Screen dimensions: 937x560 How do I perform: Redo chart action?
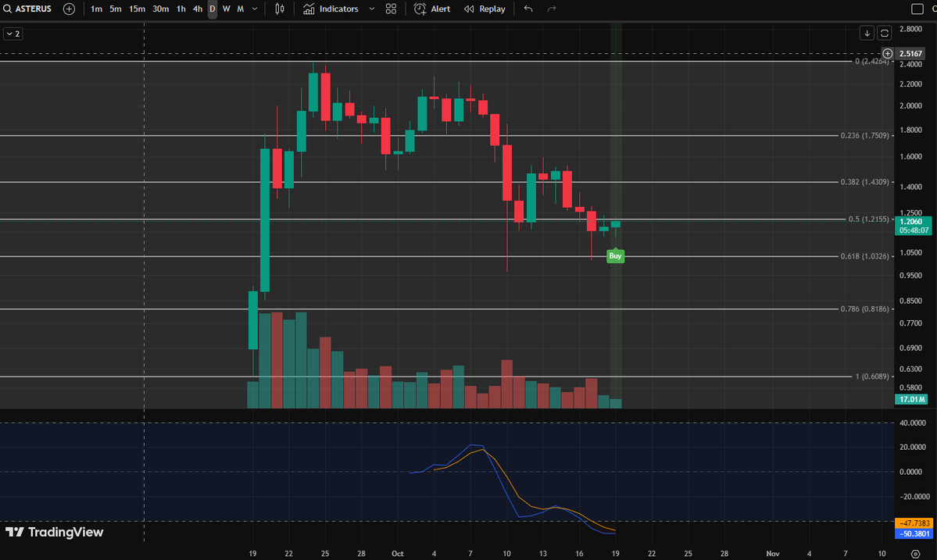click(552, 9)
